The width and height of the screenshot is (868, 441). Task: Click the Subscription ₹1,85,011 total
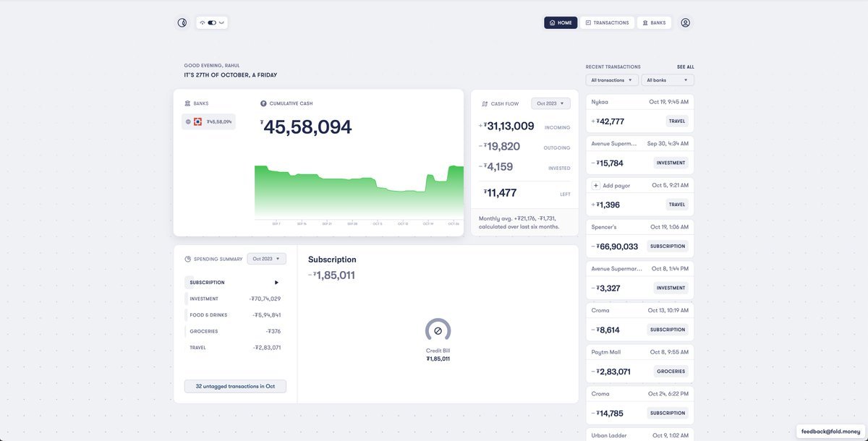coord(333,275)
